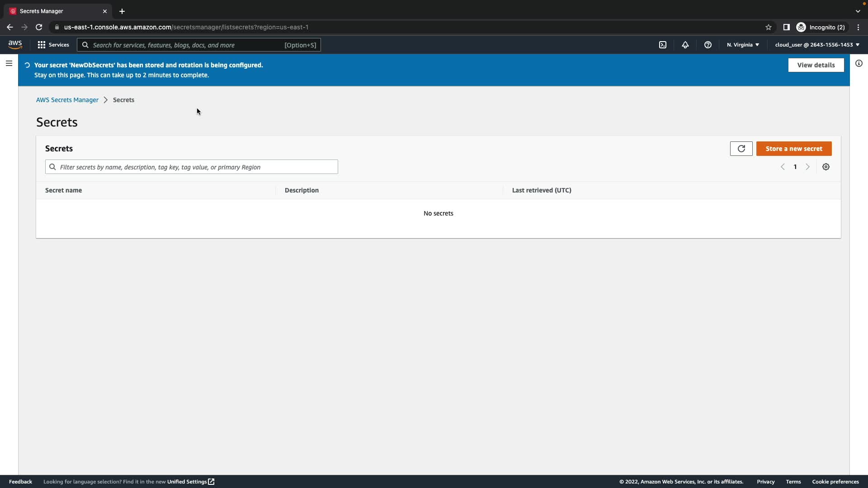The height and width of the screenshot is (488, 868).
Task: Open the AWS support help icon
Action: click(x=708, y=45)
